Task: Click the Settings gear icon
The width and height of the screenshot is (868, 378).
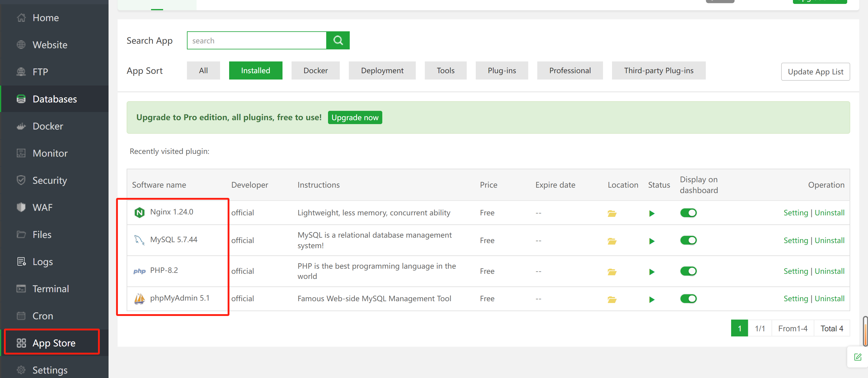Action: click(21, 370)
